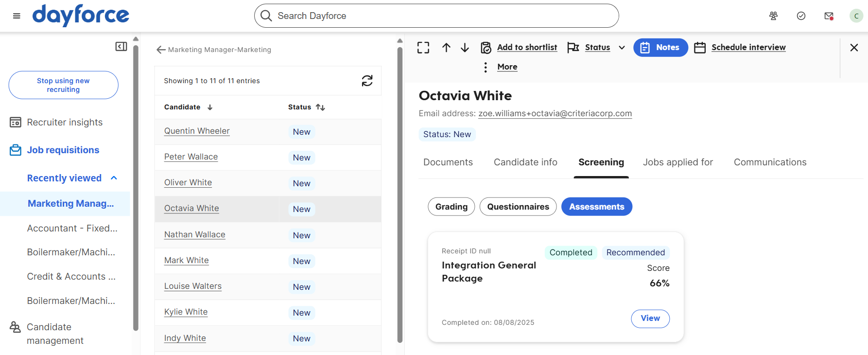Open candidate Indy White

(x=185, y=338)
